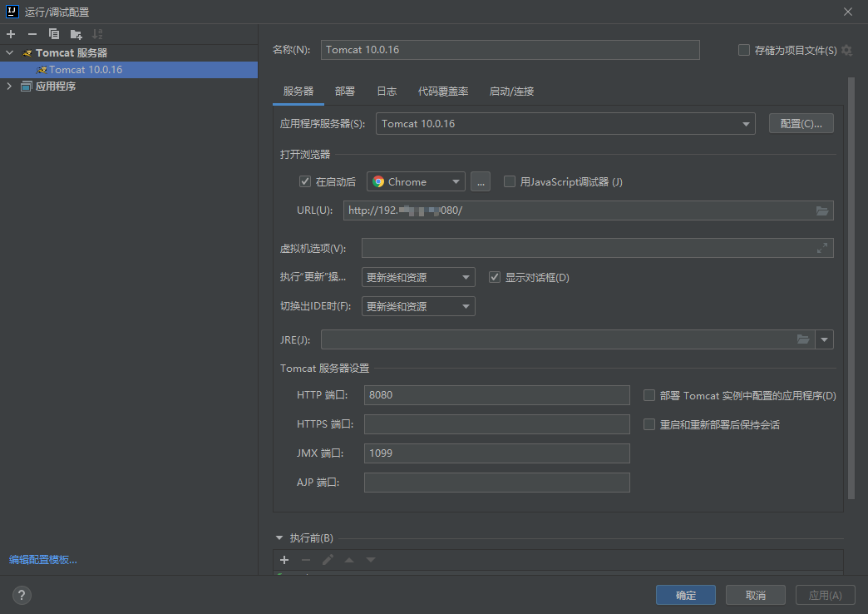
Task: Toggle store as project file checkbox
Action: point(744,51)
